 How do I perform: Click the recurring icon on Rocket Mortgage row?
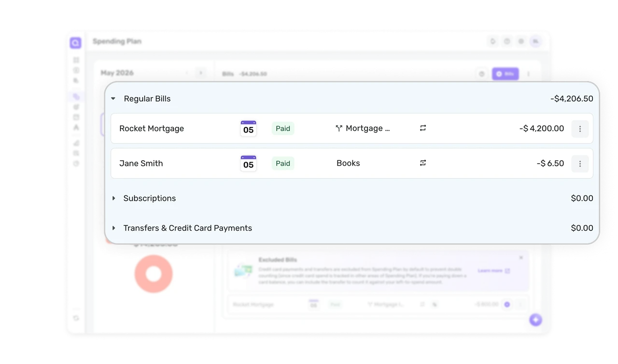pyautogui.click(x=423, y=128)
